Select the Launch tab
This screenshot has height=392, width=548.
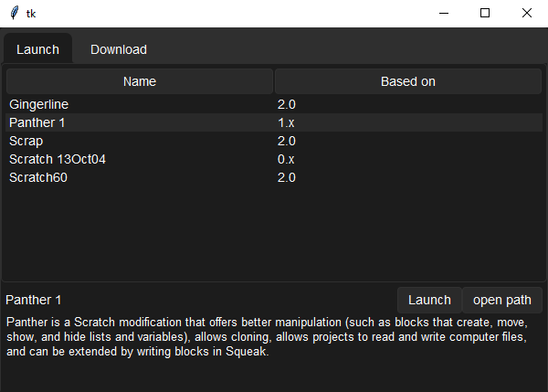(x=37, y=49)
